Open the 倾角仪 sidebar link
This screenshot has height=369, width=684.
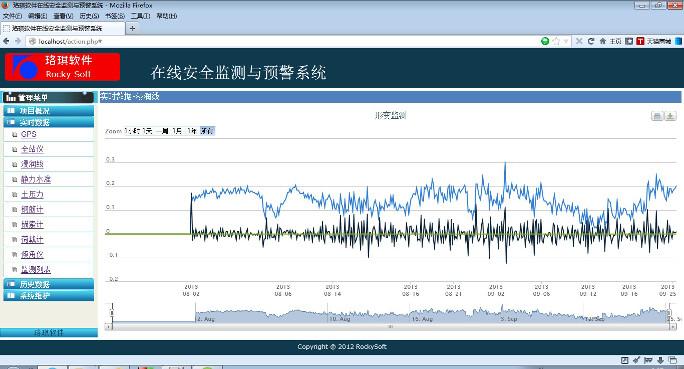(x=32, y=255)
